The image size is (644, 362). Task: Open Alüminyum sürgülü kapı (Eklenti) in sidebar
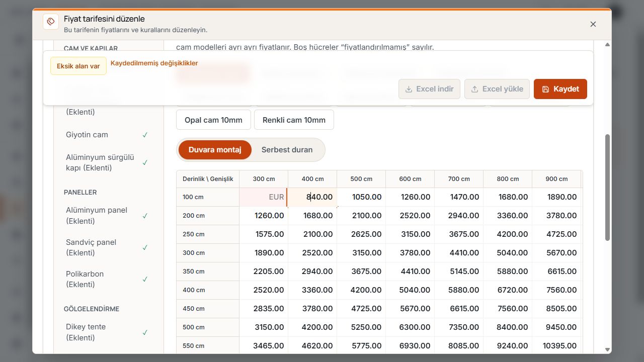(x=107, y=162)
